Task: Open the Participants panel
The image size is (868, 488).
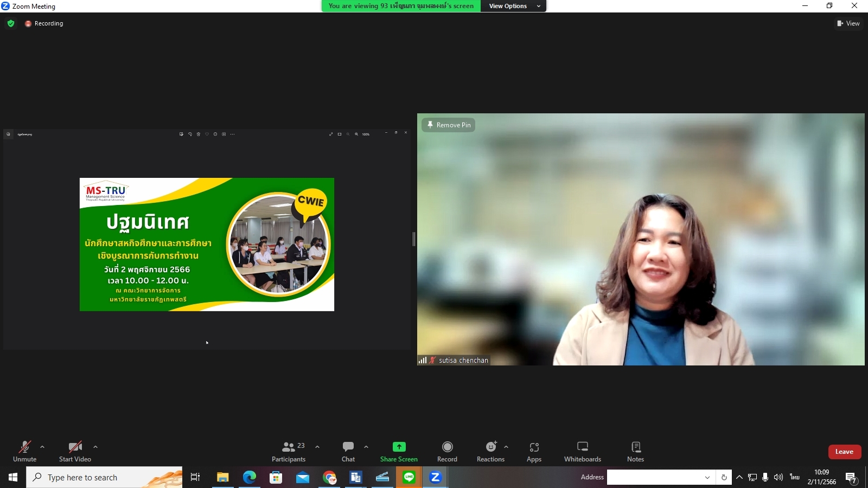Action: [x=289, y=451]
